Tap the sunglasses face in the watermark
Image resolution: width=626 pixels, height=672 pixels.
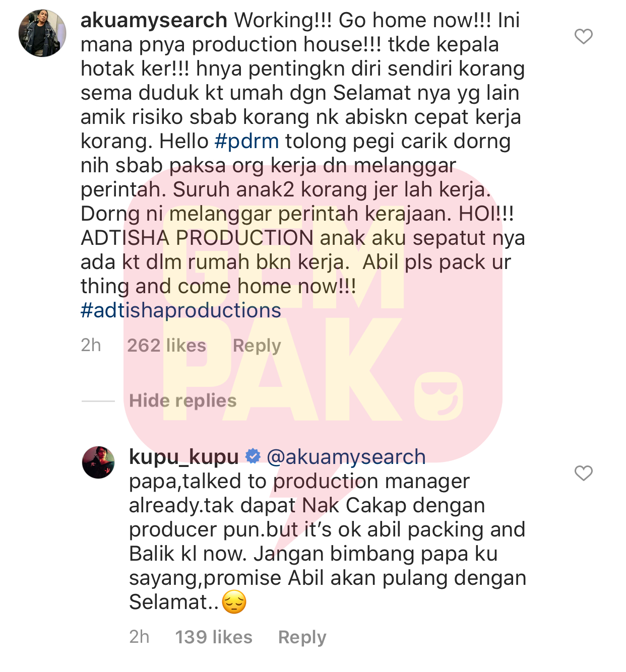tap(438, 396)
